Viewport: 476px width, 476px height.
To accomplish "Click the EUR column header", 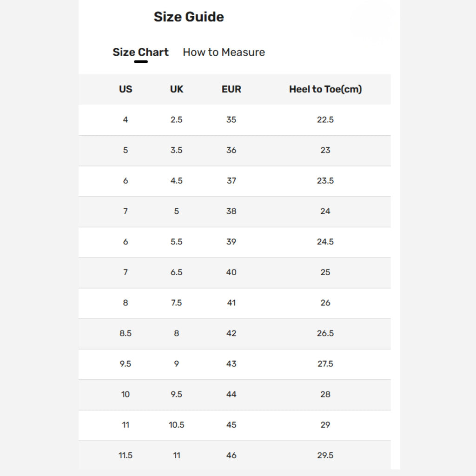I will (x=231, y=89).
